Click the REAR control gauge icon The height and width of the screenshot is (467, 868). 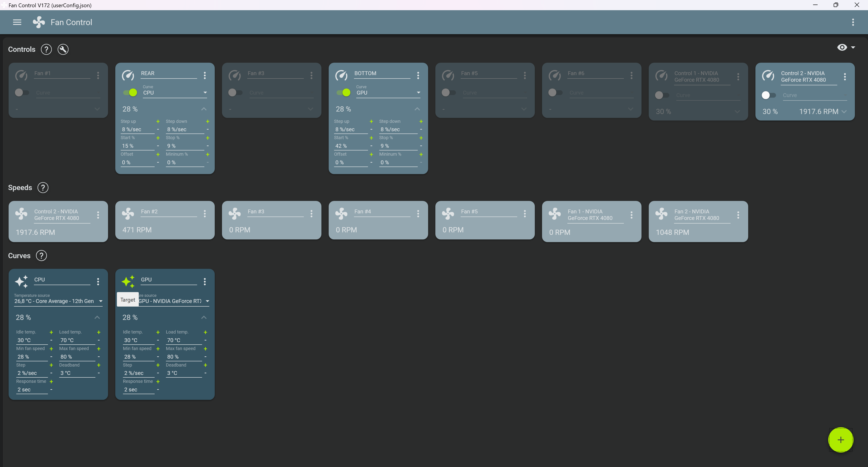point(128,75)
